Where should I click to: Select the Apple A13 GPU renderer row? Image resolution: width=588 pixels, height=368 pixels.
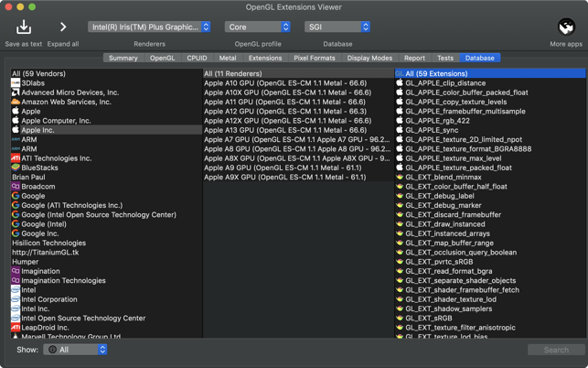coord(298,130)
